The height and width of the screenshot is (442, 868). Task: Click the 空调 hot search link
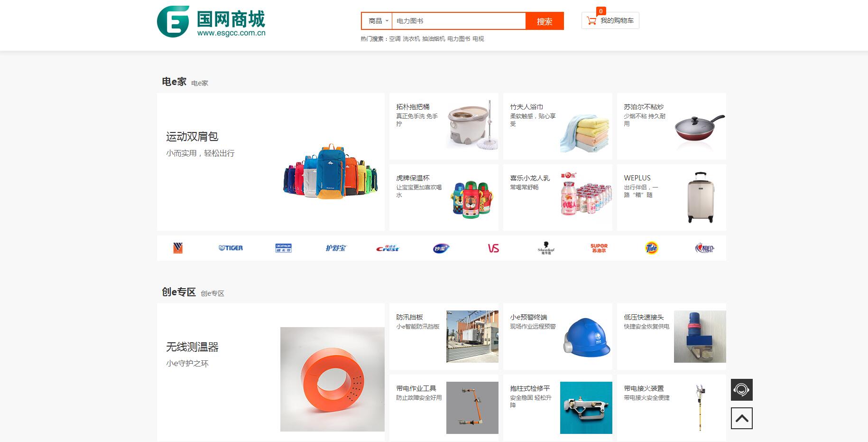[395, 39]
